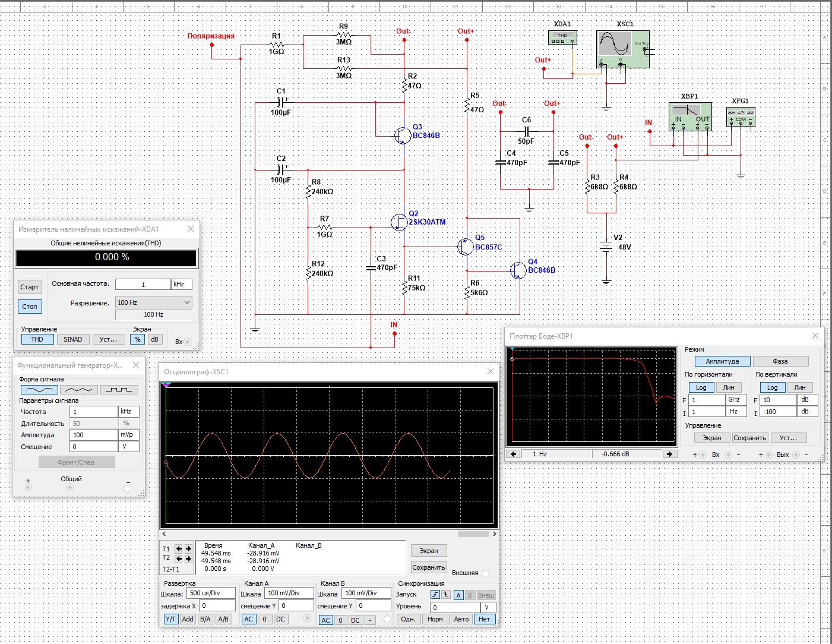The image size is (832, 644).
Task: Move Bode plotter cursor right with arrow
Action: tap(669, 454)
